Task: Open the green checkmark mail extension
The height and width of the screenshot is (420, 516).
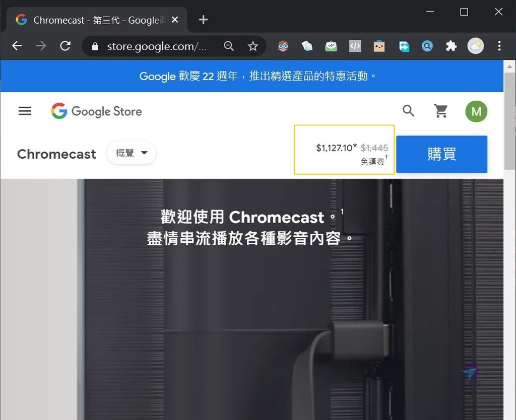Action: pyautogui.click(x=331, y=46)
